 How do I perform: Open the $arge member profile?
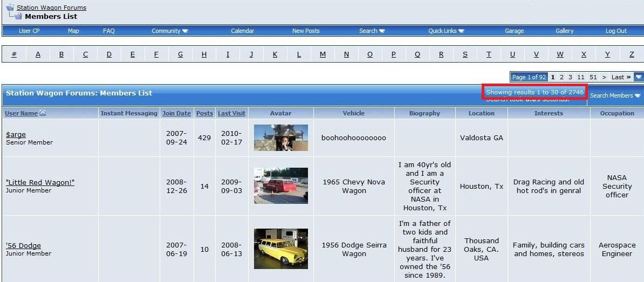pos(16,134)
